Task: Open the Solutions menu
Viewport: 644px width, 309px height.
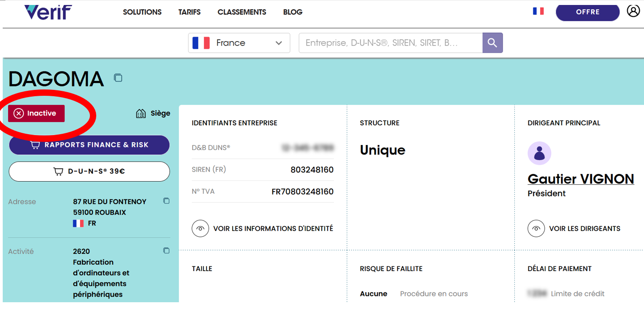Action: [142, 12]
